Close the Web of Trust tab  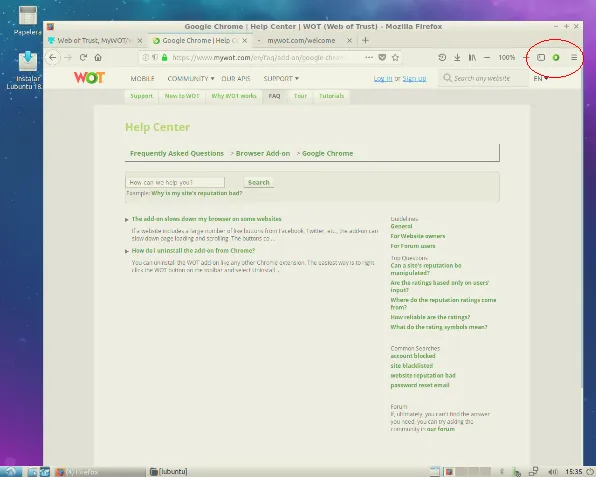click(140, 40)
